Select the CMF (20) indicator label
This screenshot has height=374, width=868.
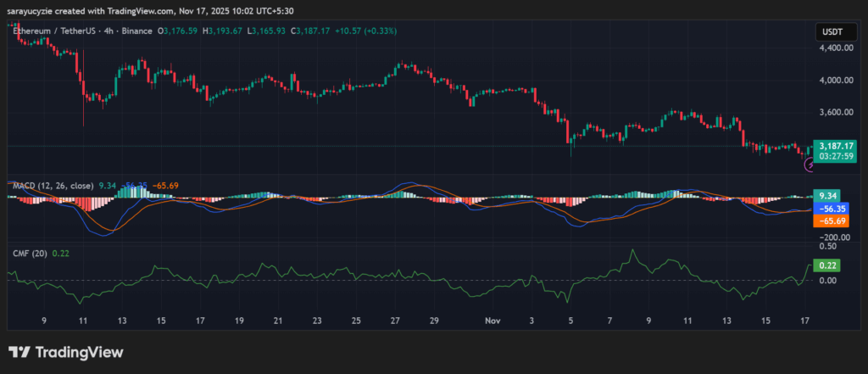pos(29,252)
